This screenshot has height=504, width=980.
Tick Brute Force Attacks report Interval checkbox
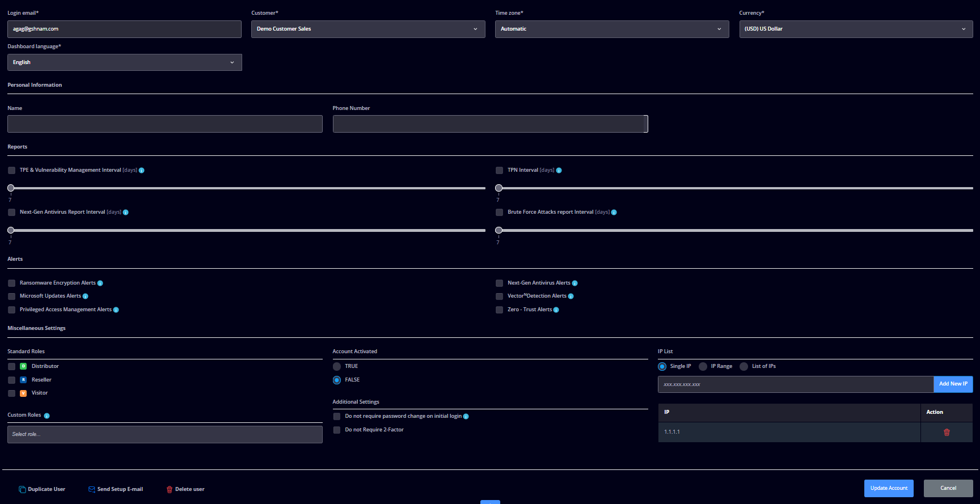pyautogui.click(x=499, y=212)
